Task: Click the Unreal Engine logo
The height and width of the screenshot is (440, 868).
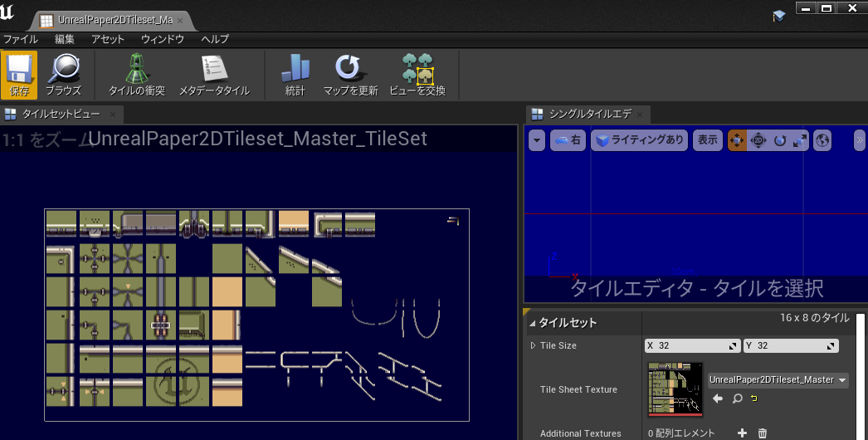Action: click(7, 12)
